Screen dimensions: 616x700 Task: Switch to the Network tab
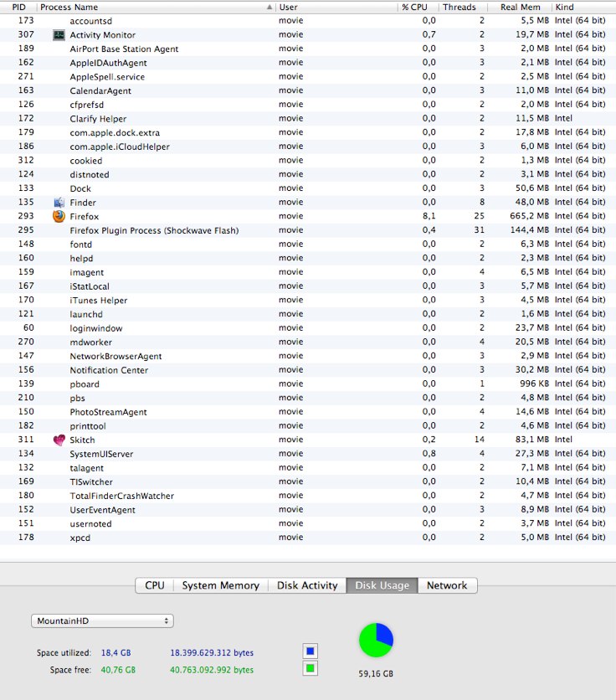click(447, 585)
